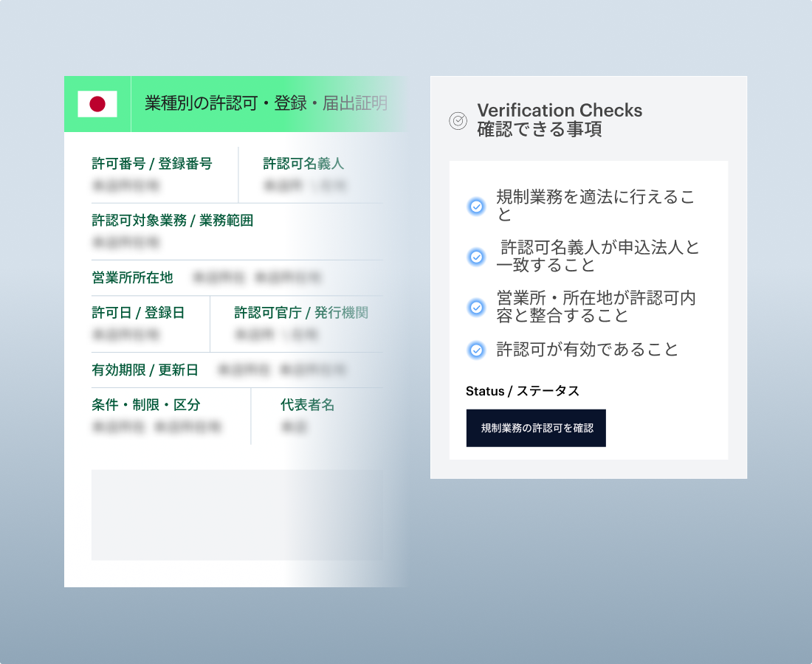Click the Status / ステータス label
Screen dimensions: 812x664
[523, 391]
